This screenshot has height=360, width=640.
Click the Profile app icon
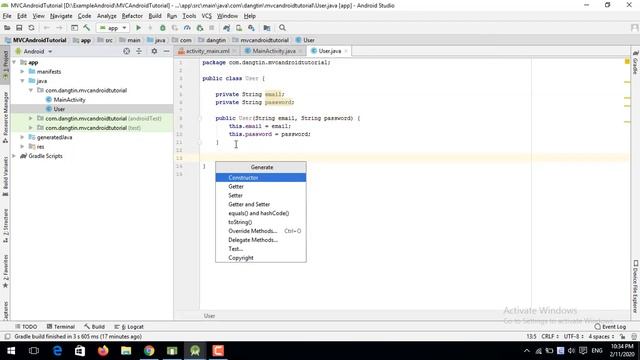point(187,28)
